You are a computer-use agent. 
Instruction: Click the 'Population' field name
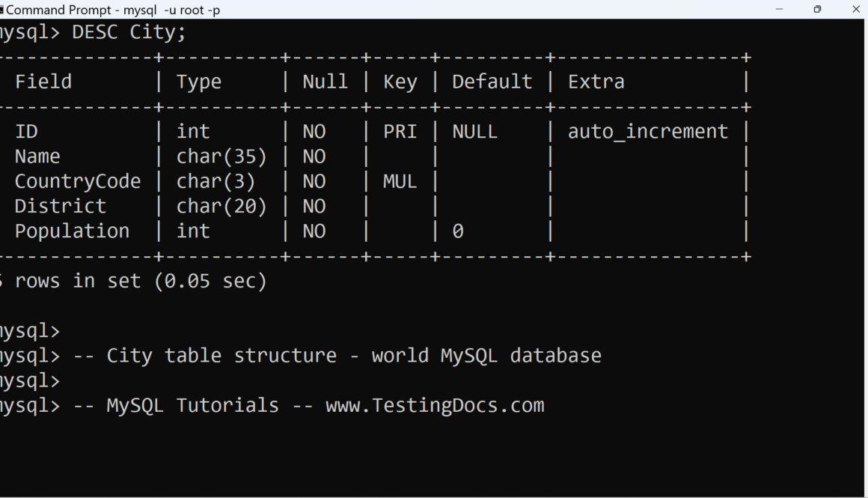coord(72,231)
